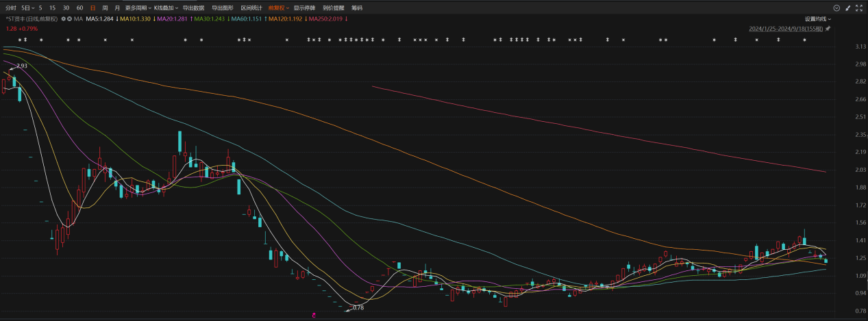Click the 0.78 low price marker

(x=357, y=308)
